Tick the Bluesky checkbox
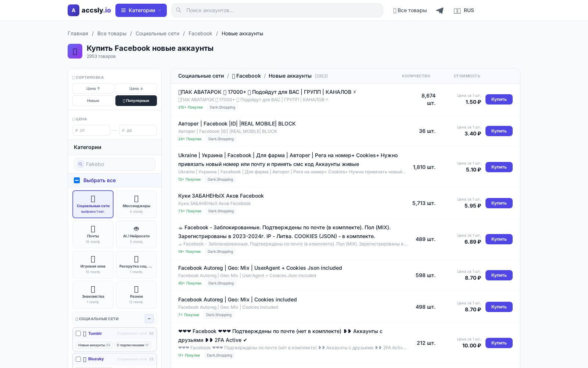Image resolution: width=588 pixels, height=368 pixels. pyautogui.click(x=78, y=359)
